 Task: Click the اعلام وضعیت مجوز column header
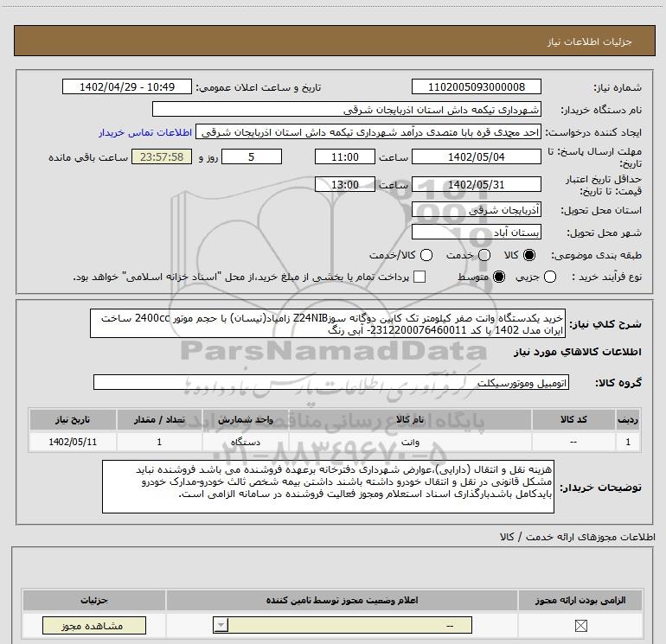pos(342,600)
